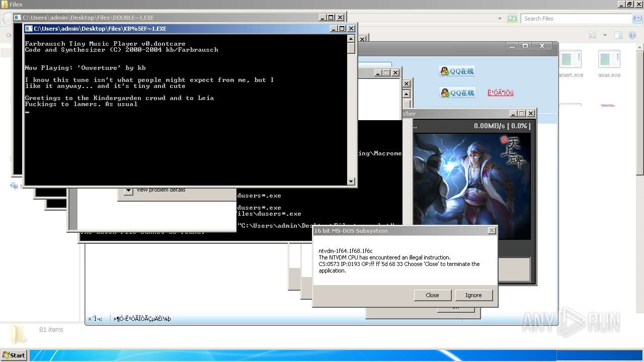Click the game launcher artwork image

tap(472, 186)
